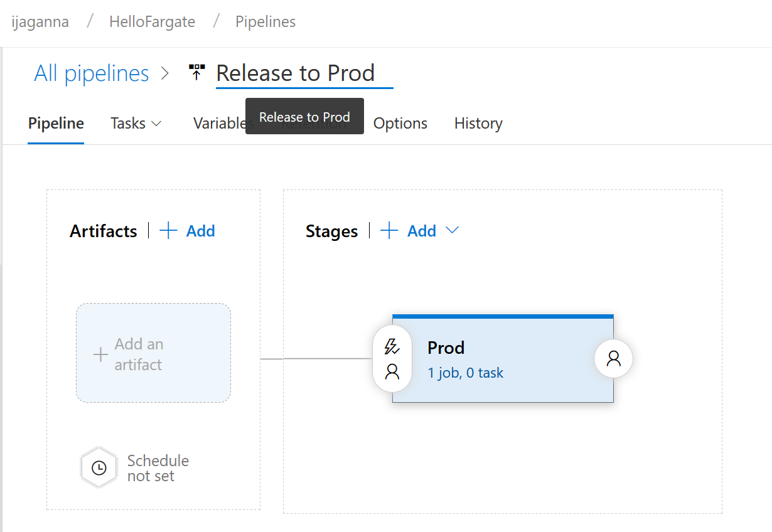Go to HelloFargate project breadcrumb
772x532 pixels.
point(152,22)
